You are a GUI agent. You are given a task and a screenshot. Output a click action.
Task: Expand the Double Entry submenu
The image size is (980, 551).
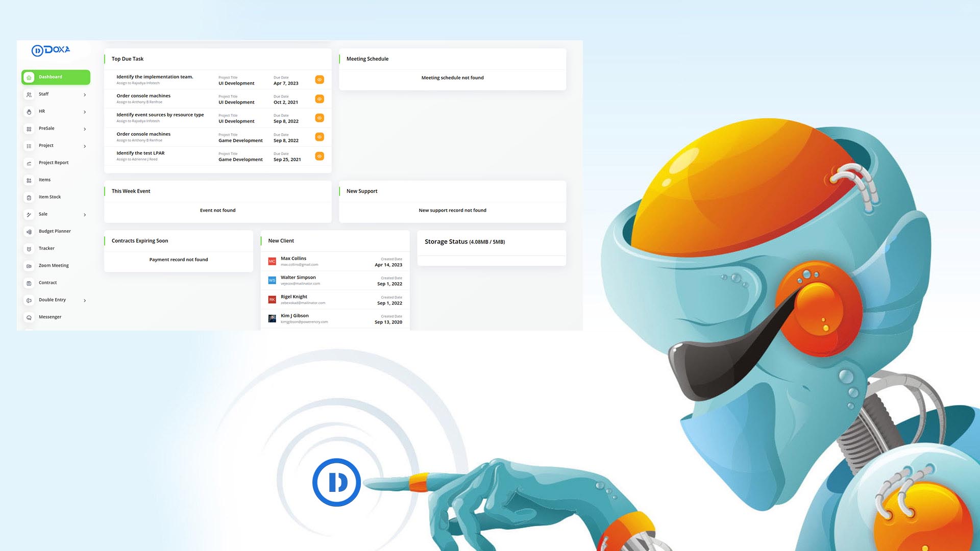(85, 300)
